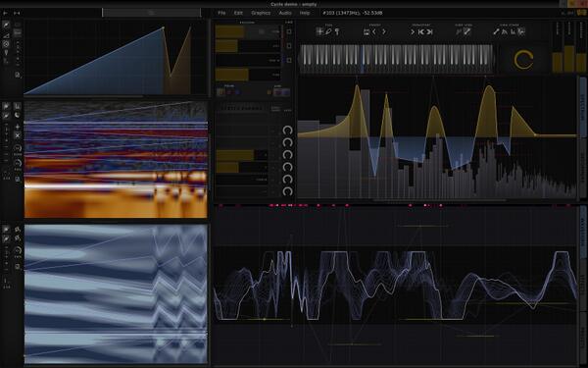The height and width of the screenshot is (368, 588).
Task: Click the fourth yellow bar slider in the top panel
Action: [x=248, y=75]
